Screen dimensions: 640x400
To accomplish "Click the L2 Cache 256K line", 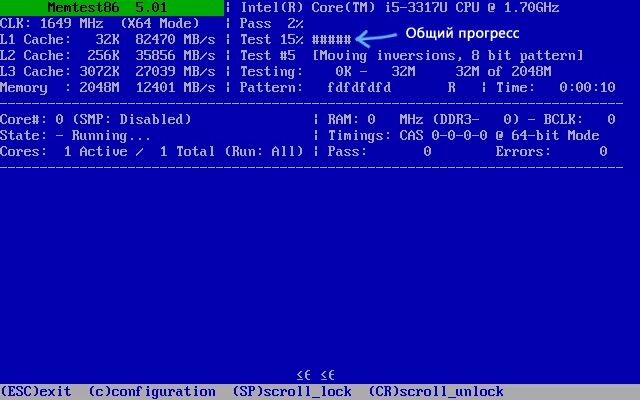I will (x=107, y=56).
